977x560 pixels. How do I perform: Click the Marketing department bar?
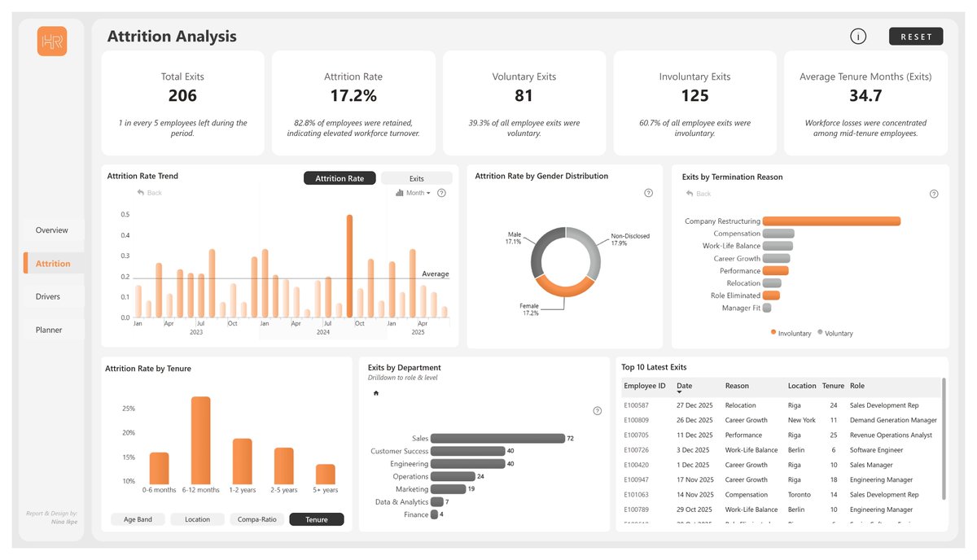coord(448,489)
